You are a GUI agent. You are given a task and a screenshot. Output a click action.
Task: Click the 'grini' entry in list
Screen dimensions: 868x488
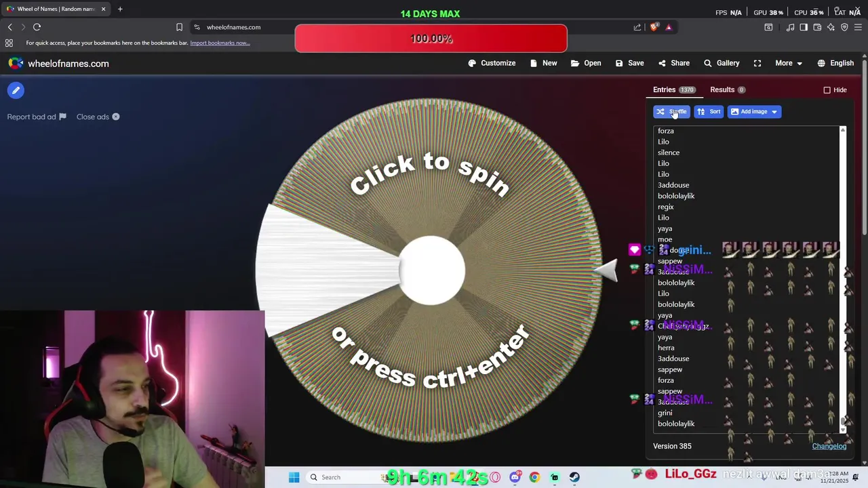665,413
